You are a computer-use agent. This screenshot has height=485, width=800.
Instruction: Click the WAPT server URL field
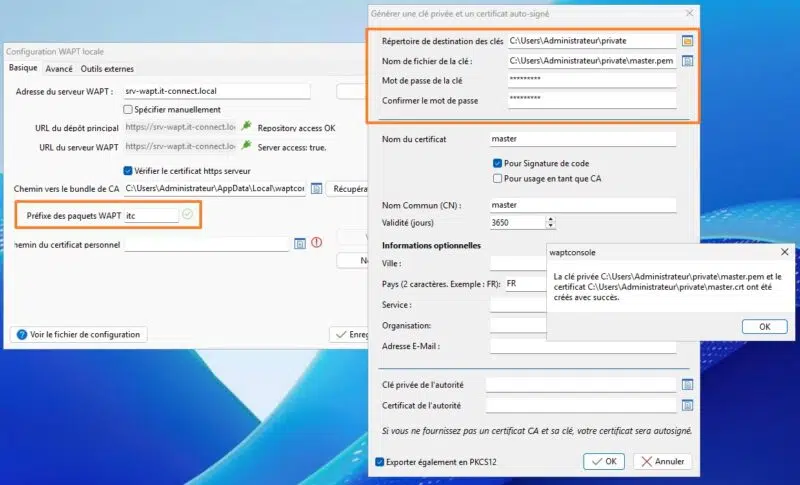click(180, 146)
